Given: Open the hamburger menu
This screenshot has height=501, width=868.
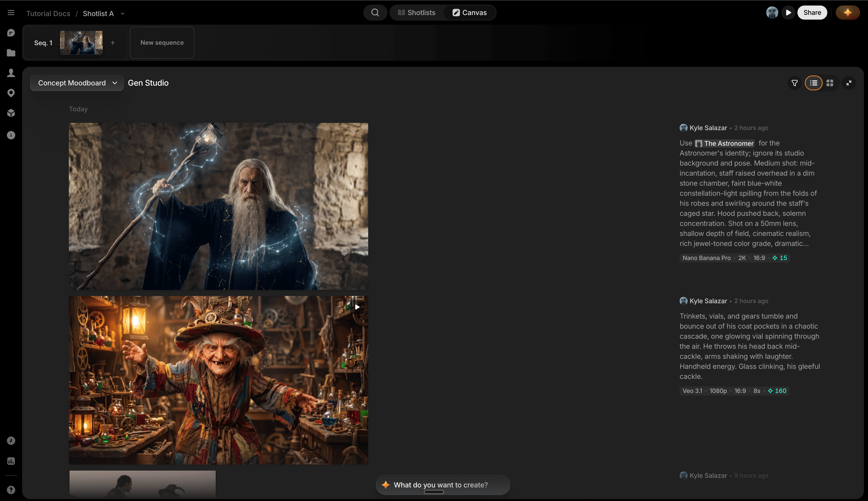Looking at the screenshot, I should point(11,13).
